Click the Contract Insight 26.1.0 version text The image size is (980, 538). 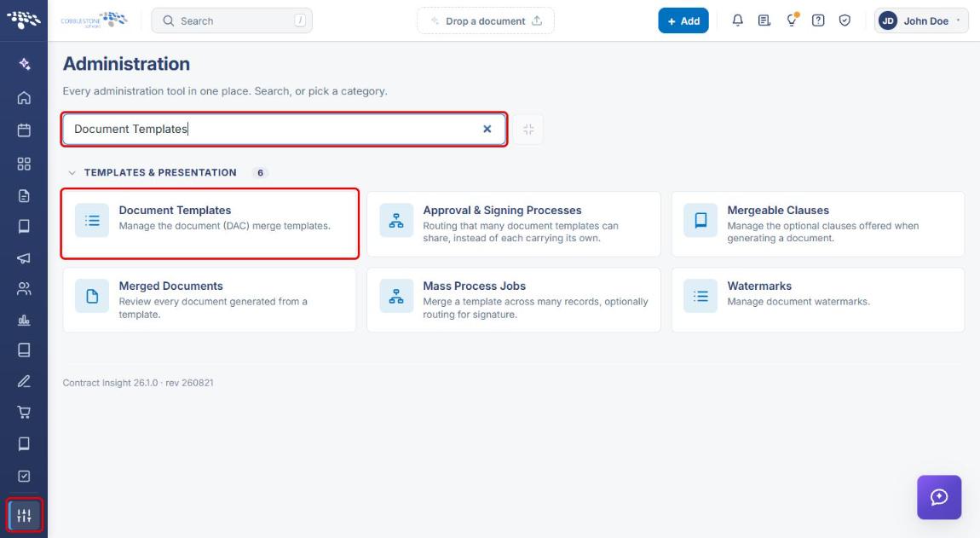(x=137, y=383)
